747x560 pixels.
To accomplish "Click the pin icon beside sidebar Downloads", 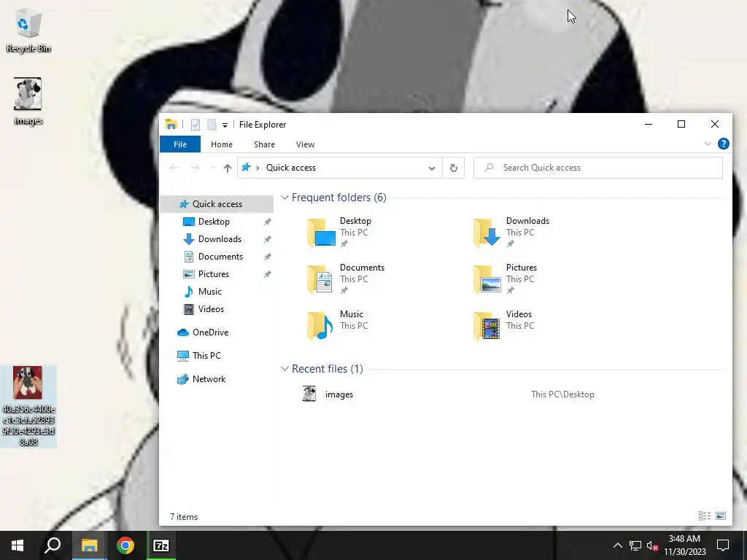I will click(x=267, y=239).
